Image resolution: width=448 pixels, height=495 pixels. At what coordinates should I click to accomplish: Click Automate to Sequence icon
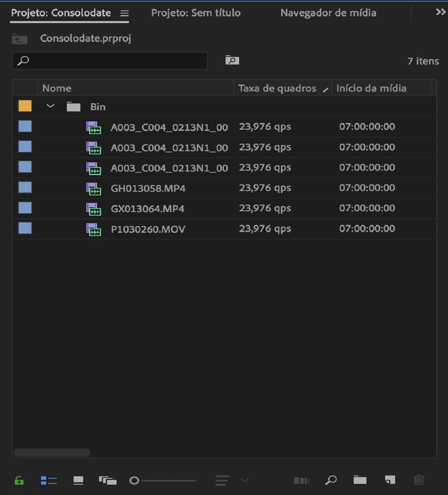[x=301, y=481]
